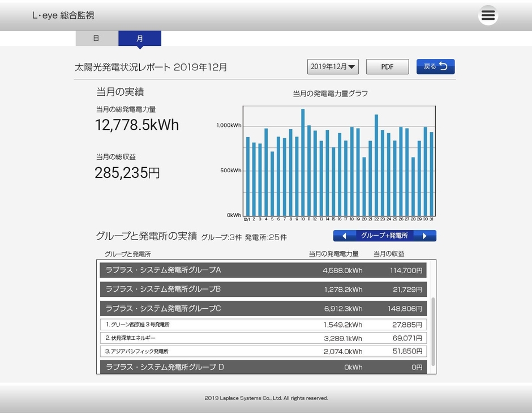This screenshot has height=413, width=532.
Task: Open the hamburger menu
Action: [487, 15]
